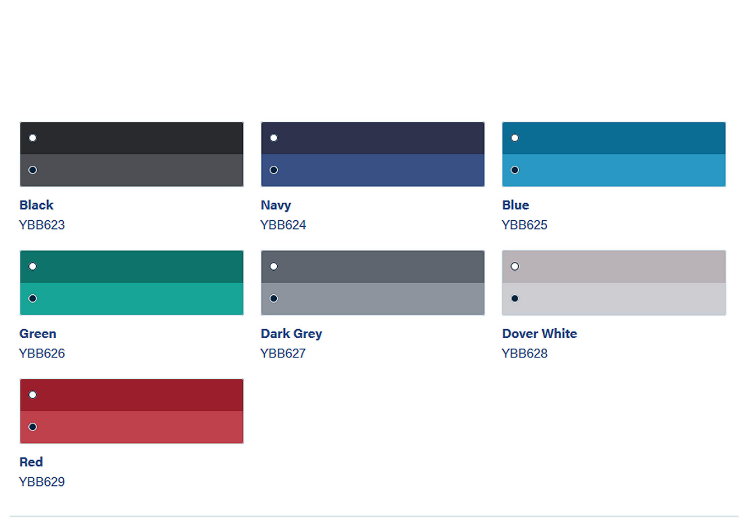Viewport: 747px width, 520px height.
Task: Pick the darker Dover White strip
Action: (613, 266)
